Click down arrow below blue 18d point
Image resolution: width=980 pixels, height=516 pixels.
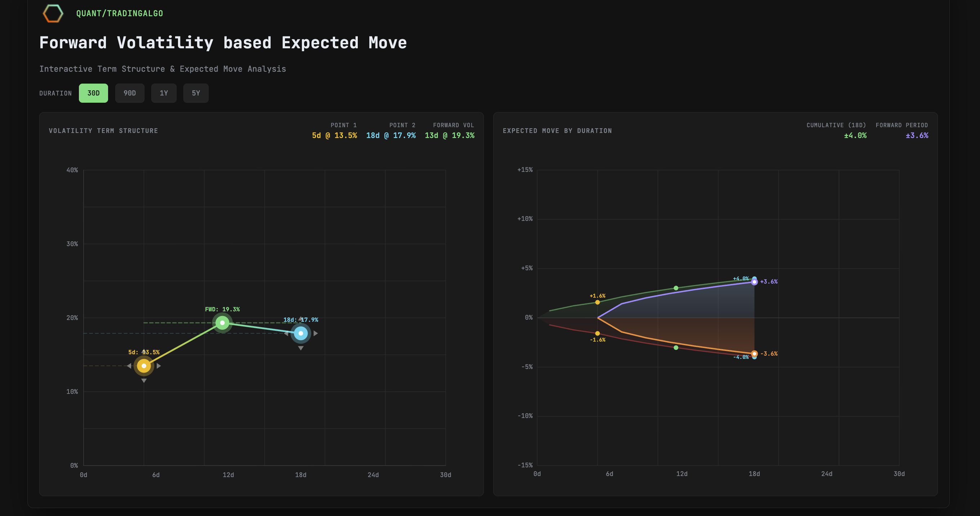(300, 348)
